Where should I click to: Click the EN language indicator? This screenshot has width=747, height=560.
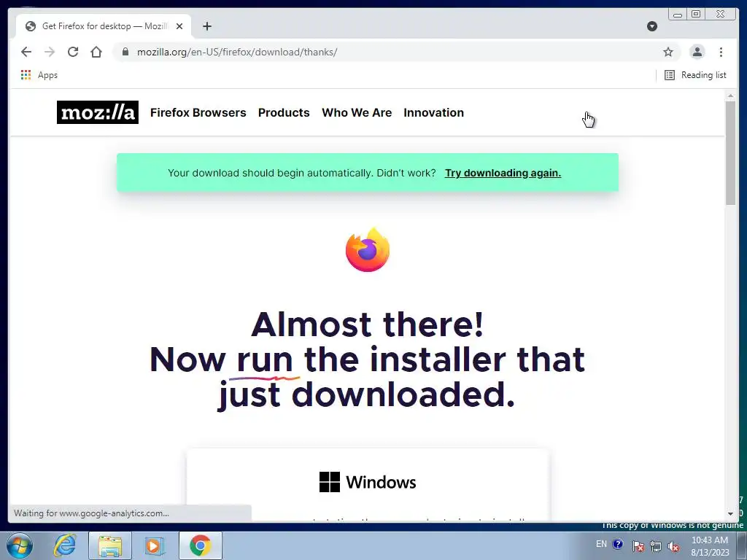(601, 544)
